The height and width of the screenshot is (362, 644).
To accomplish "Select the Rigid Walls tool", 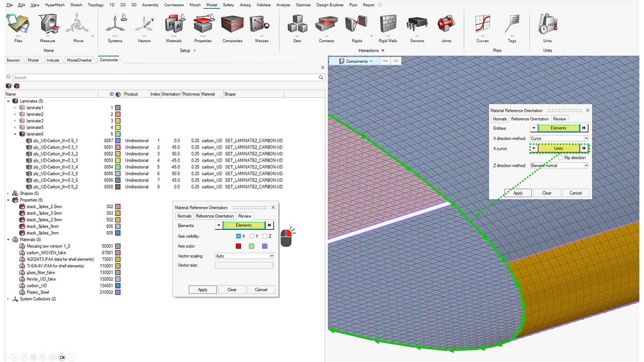I will click(x=388, y=26).
